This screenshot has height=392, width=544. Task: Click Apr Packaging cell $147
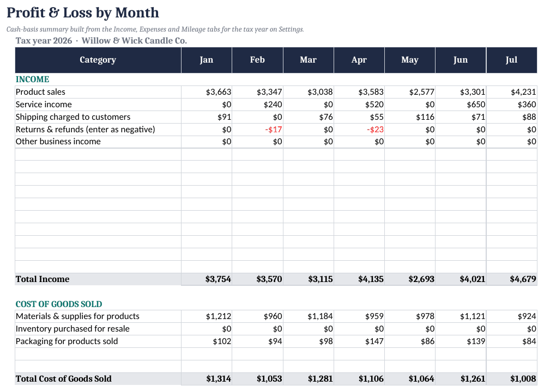[x=359, y=341]
